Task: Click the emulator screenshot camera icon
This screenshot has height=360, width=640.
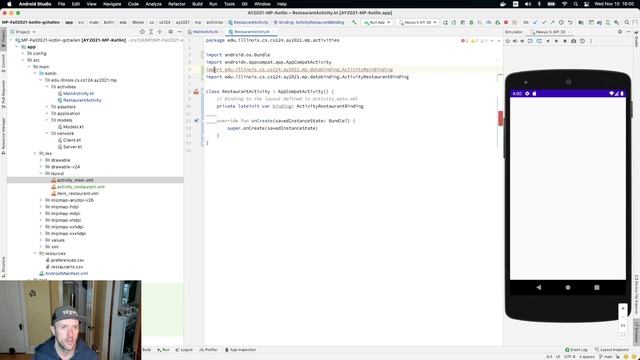Action: [573, 41]
